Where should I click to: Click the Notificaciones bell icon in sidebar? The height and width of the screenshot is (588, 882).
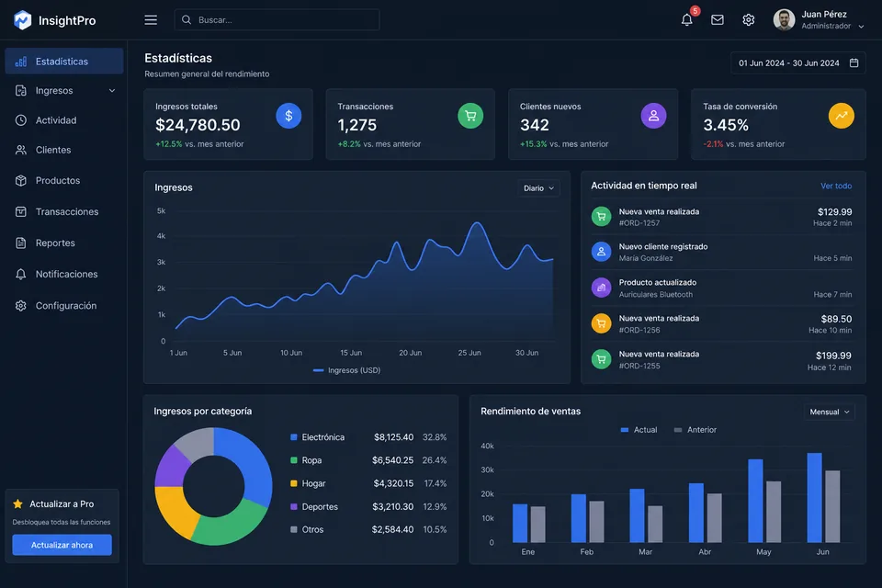pyautogui.click(x=21, y=274)
